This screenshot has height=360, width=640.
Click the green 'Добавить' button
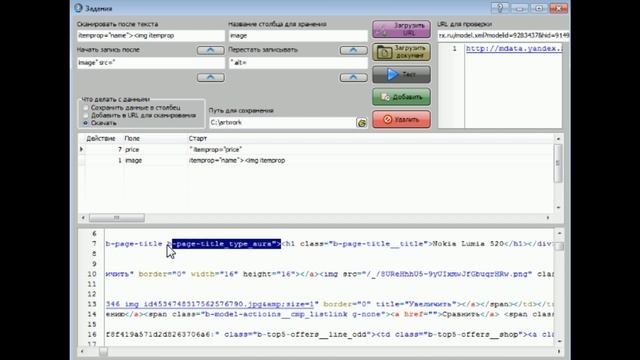tap(401, 97)
